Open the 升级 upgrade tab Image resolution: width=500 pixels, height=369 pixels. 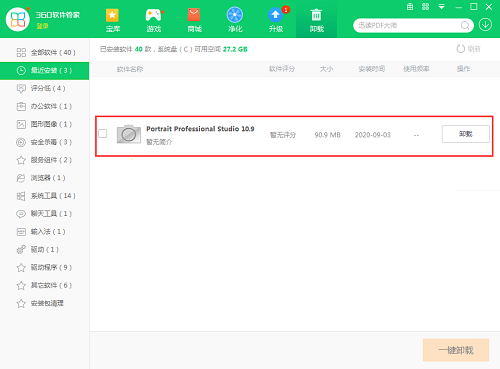[x=276, y=20]
